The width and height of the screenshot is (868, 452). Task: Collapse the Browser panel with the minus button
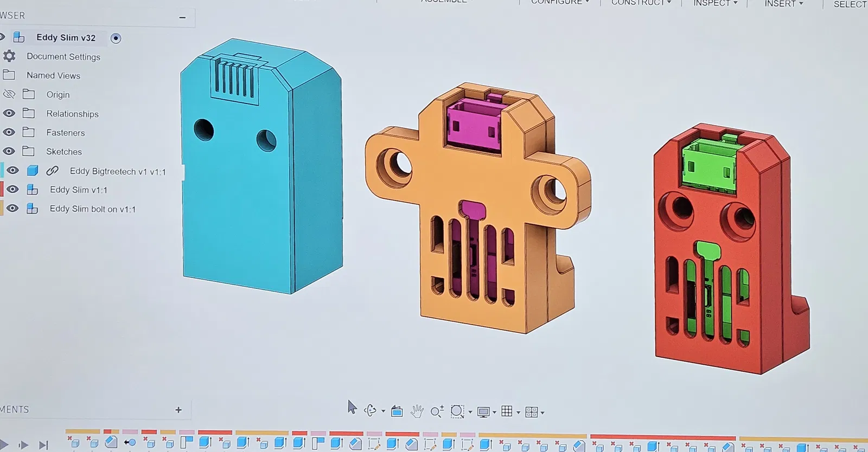(x=182, y=17)
